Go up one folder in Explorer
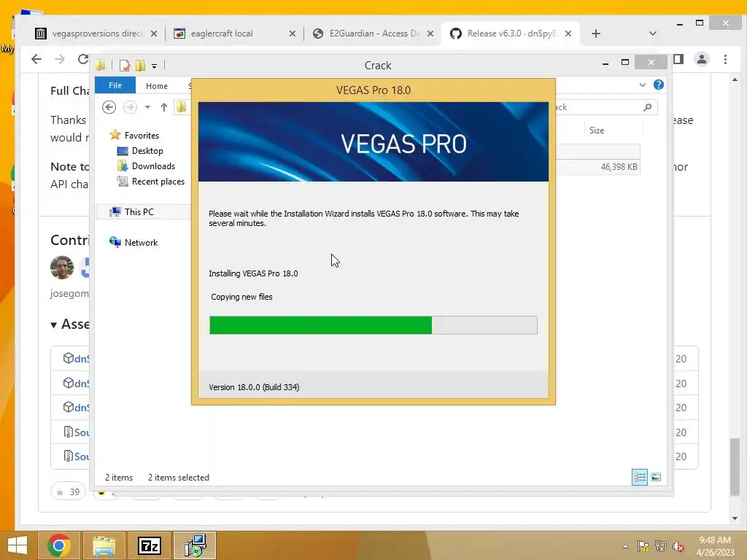 tap(164, 107)
